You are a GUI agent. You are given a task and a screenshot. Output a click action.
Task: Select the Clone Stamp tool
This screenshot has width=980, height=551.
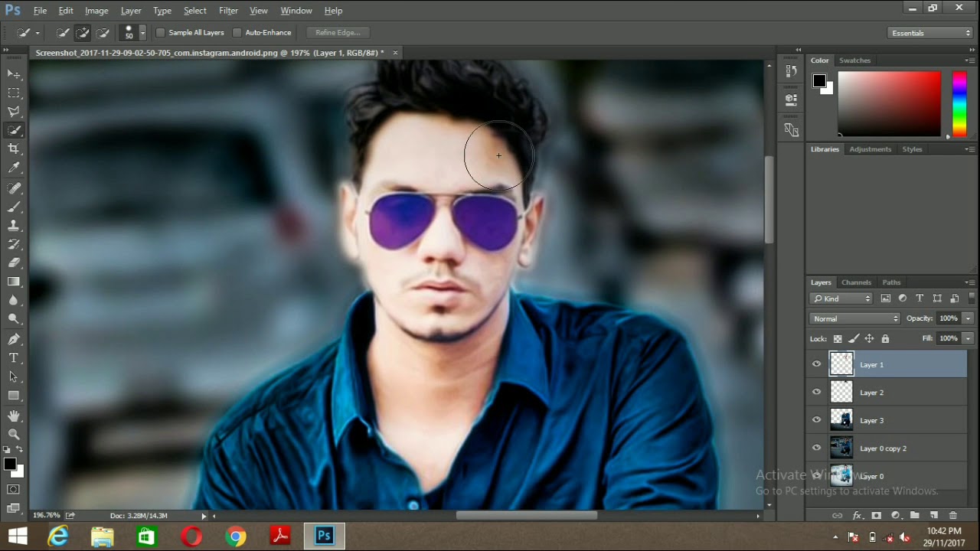click(14, 226)
